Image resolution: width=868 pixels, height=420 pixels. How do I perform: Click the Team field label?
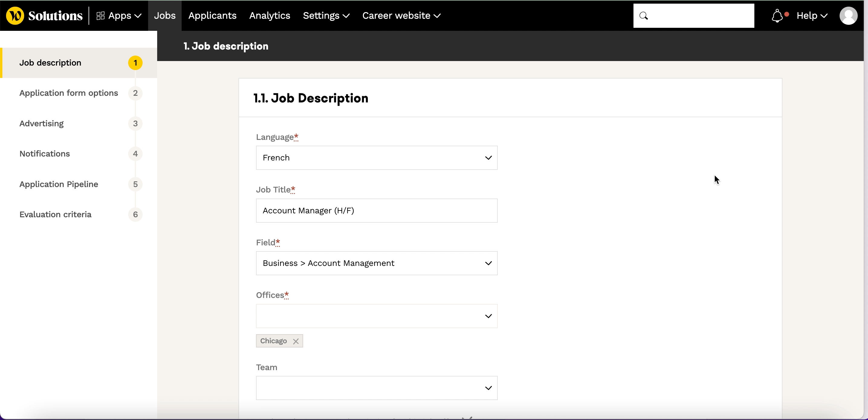[x=267, y=367]
